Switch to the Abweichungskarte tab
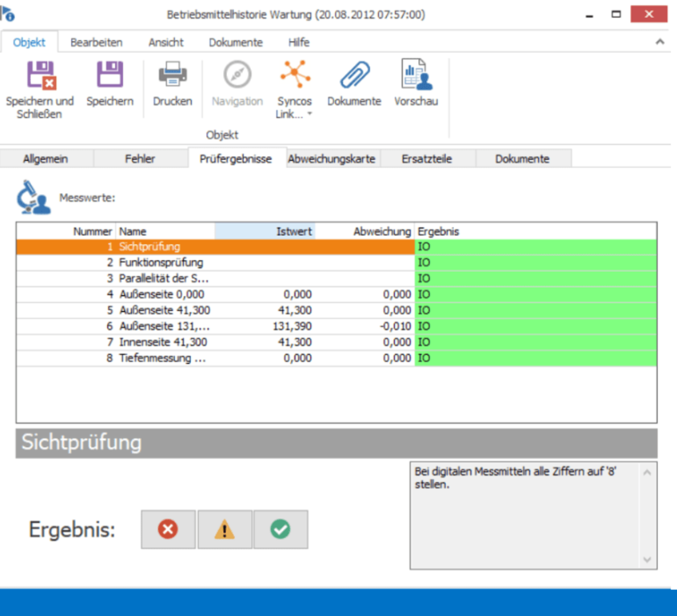Image resolution: width=677 pixels, height=616 pixels. point(331,159)
